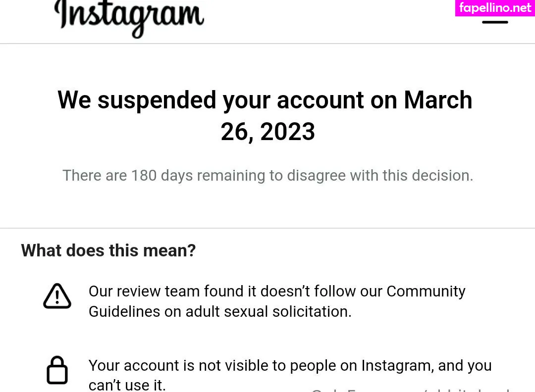Select the "What does this mean?" heading

pos(108,250)
